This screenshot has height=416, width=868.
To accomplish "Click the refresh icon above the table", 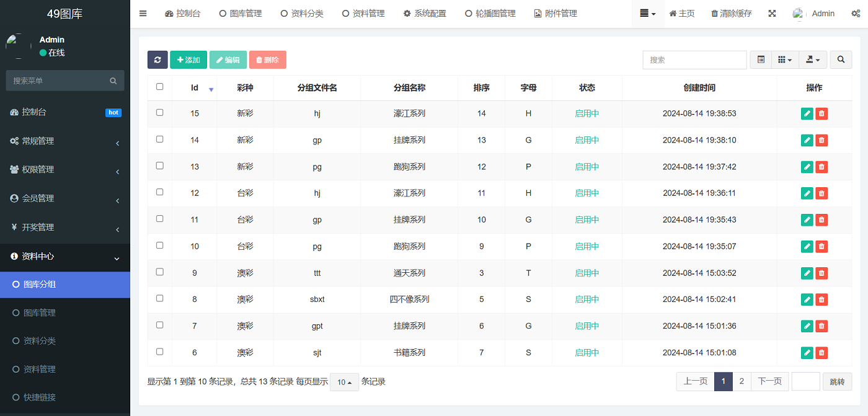I will tap(157, 60).
